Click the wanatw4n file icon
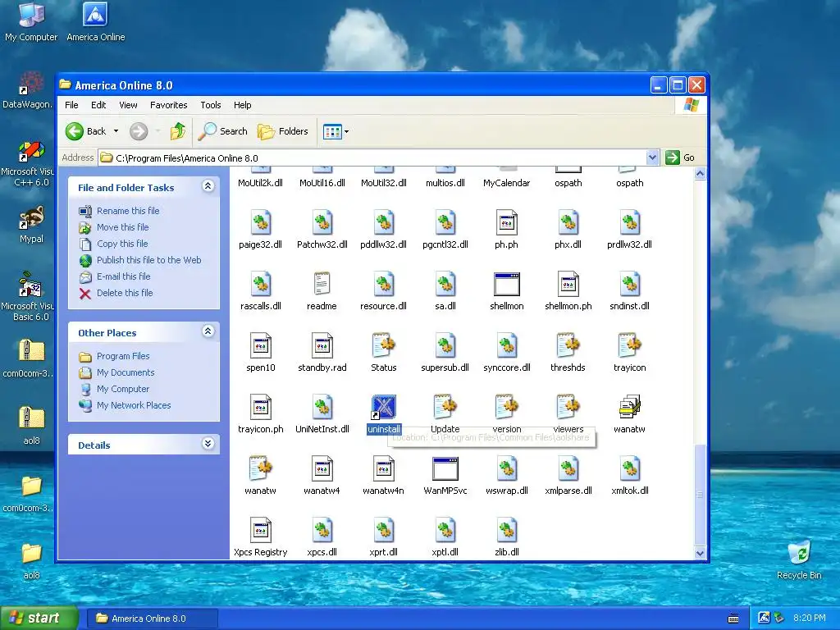This screenshot has height=630, width=840. coord(384,468)
